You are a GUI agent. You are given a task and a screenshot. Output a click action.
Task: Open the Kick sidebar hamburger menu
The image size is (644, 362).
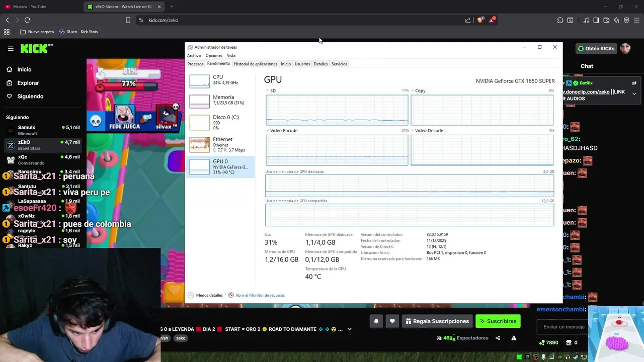point(11,49)
